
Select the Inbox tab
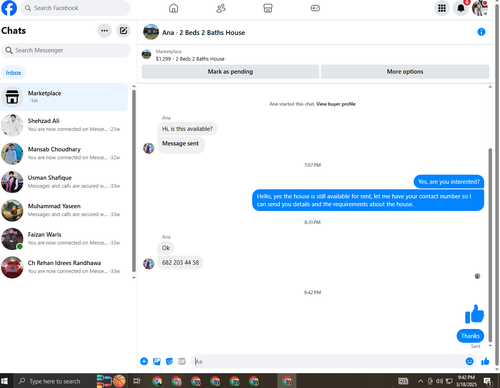(x=13, y=73)
